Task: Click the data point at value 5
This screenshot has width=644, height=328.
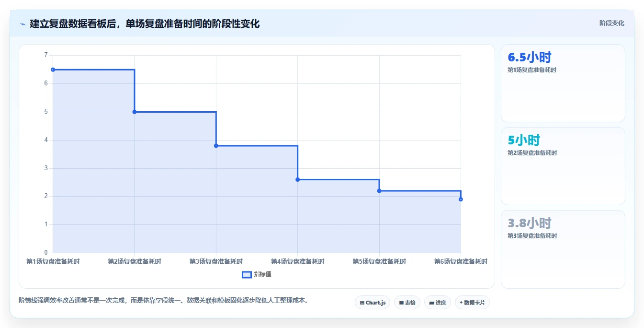Action: 135,112
